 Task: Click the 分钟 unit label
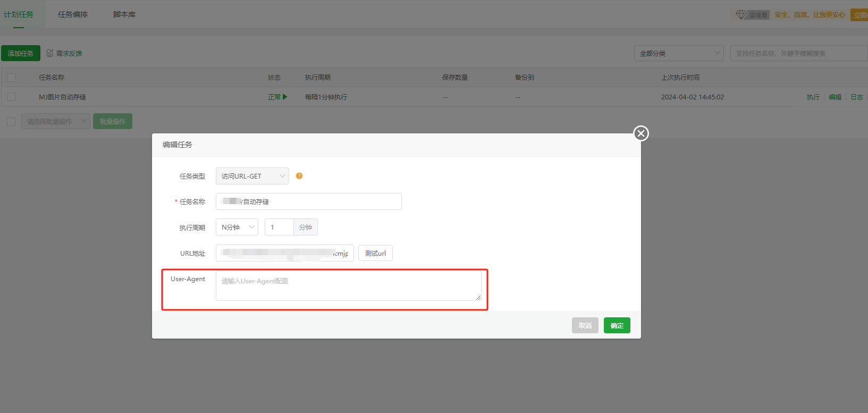tap(306, 227)
